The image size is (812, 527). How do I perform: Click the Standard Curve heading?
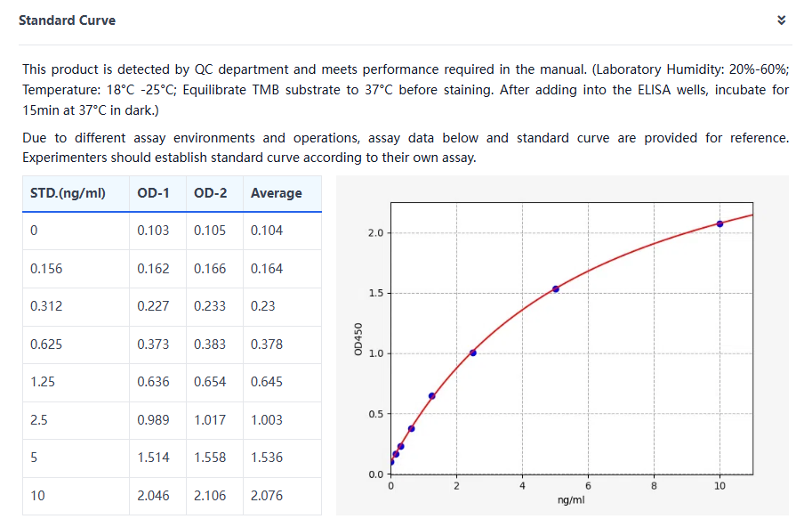coord(67,20)
